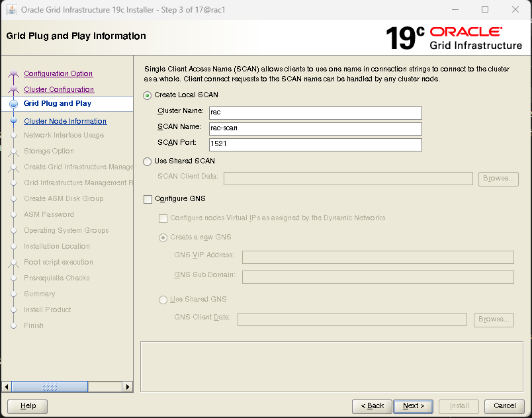Cancel the installer

point(504,407)
